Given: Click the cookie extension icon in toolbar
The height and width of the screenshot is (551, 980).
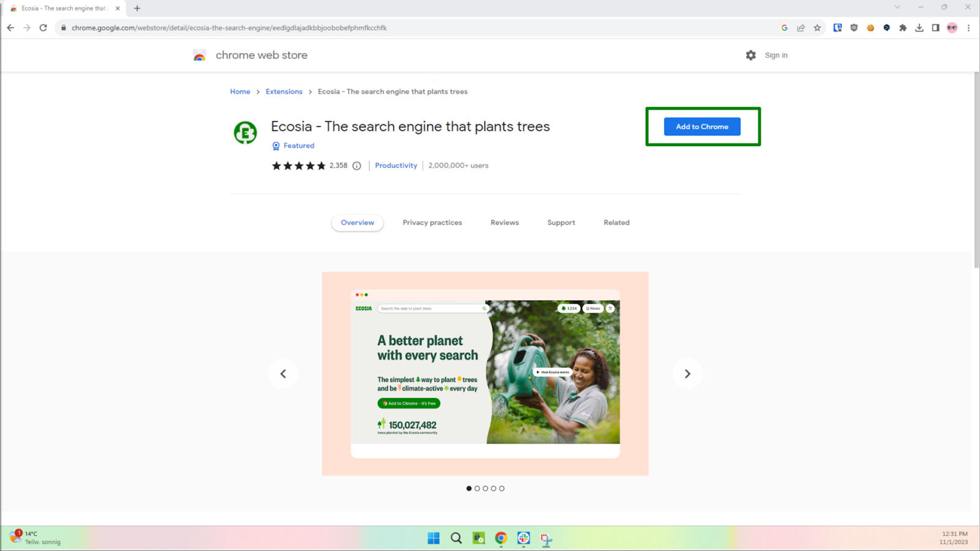Looking at the screenshot, I should tap(870, 28).
